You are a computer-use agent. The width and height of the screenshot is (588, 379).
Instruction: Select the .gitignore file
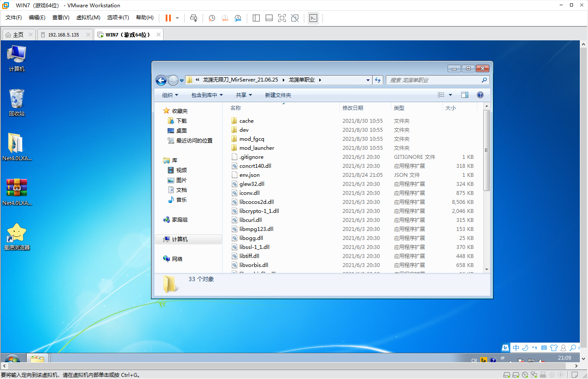[x=252, y=157]
